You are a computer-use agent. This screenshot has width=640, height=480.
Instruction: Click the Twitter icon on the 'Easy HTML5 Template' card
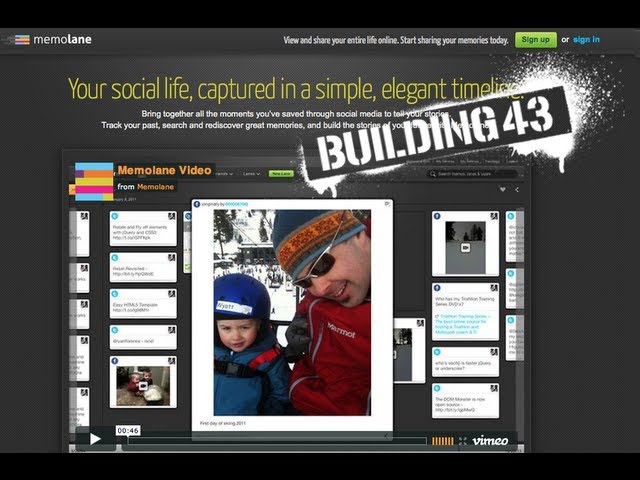tap(115, 294)
